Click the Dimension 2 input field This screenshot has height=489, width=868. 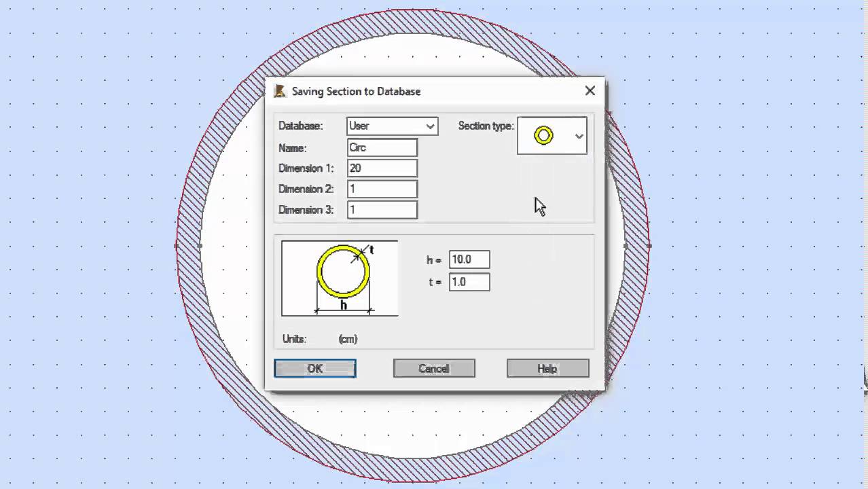tap(382, 189)
